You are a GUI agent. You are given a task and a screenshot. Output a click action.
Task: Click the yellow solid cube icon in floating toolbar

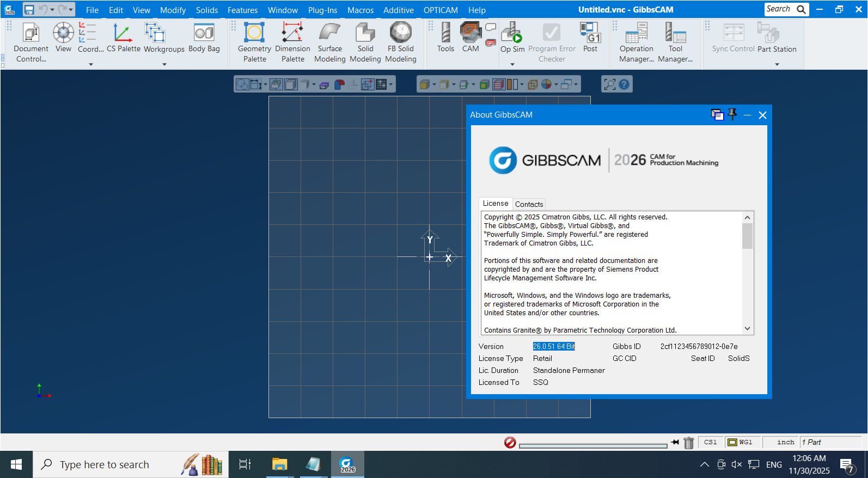pyautogui.click(x=424, y=84)
